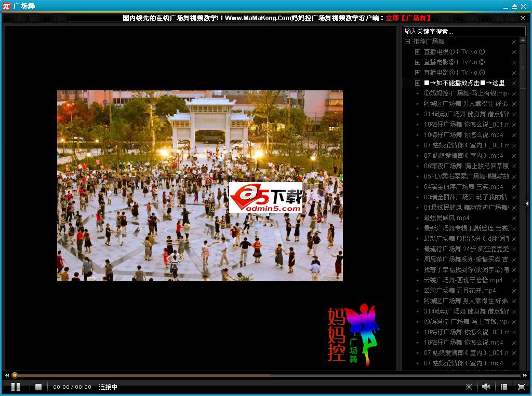Click the rewind arrows left of seek bar
Image resolution: width=532 pixels, height=396 pixels.
pyautogui.click(x=7, y=375)
